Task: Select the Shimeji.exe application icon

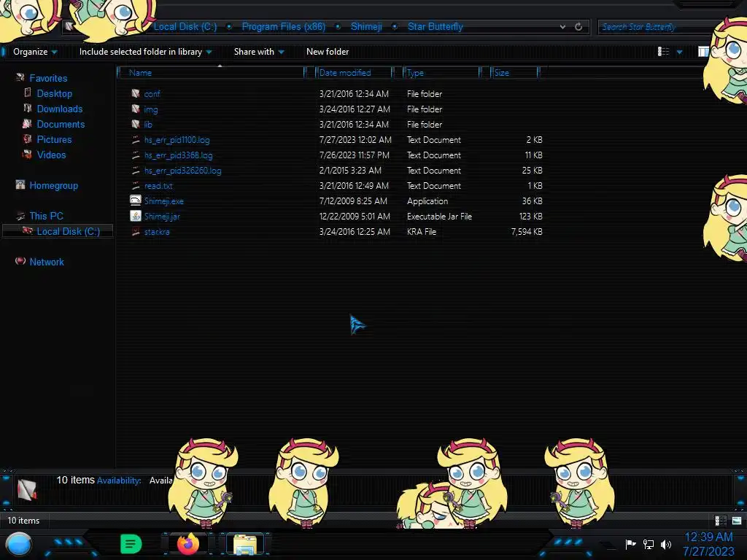Action: coord(136,201)
